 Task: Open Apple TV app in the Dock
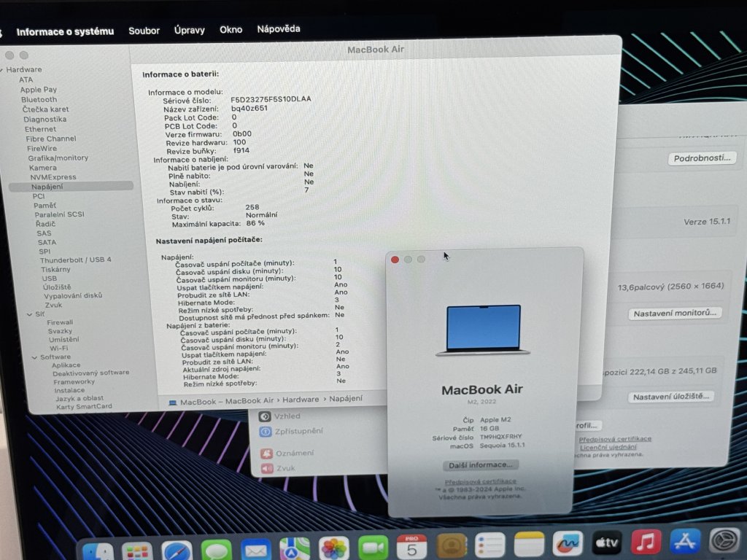coord(607,542)
